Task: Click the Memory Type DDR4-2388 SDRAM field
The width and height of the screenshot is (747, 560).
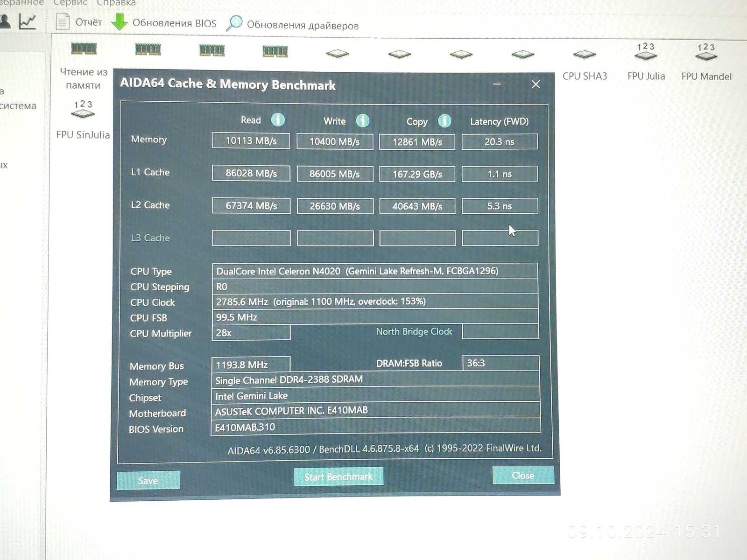Action: click(x=375, y=380)
